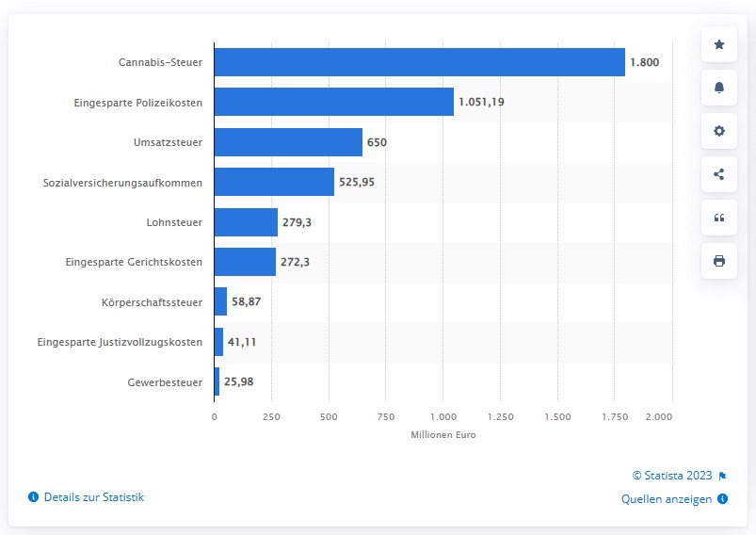
Task: Click the Körperschaftssteuer label
Action: click(x=152, y=302)
